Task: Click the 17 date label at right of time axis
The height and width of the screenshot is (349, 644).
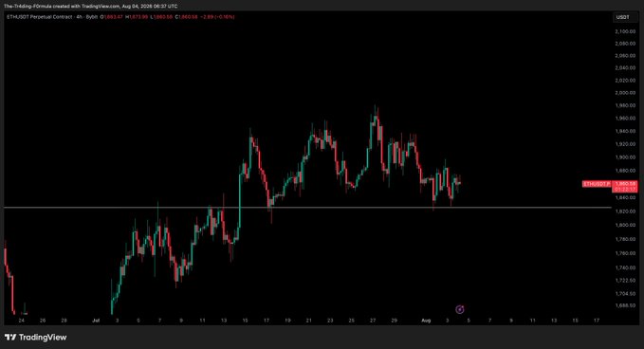Action: tap(597, 321)
